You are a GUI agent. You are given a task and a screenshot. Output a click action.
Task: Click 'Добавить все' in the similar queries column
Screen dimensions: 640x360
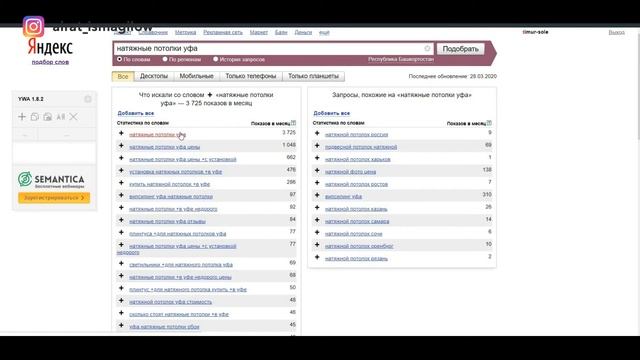(331, 113)
